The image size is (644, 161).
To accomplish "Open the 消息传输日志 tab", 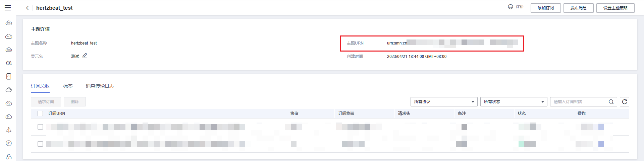I will click(100, 86).
